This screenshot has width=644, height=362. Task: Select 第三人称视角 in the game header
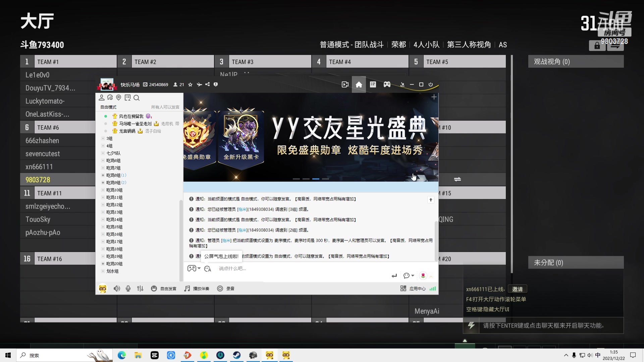coord(469,44)
